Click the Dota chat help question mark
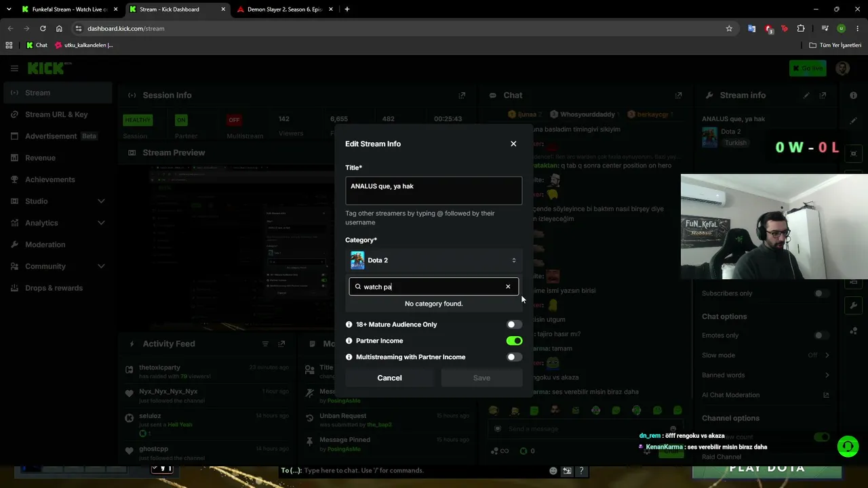 [x=581, y=470]
